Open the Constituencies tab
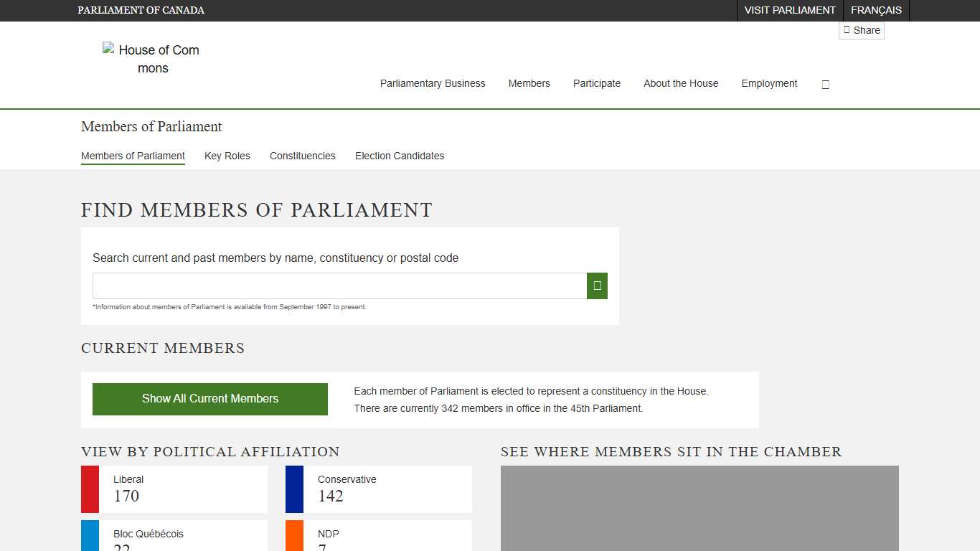 click(302, 156)
